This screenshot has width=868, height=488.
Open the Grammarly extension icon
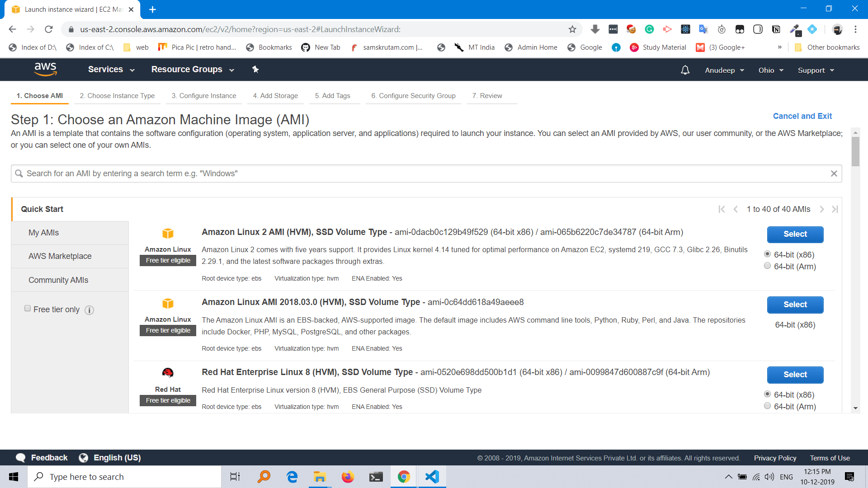click(649, 29)
